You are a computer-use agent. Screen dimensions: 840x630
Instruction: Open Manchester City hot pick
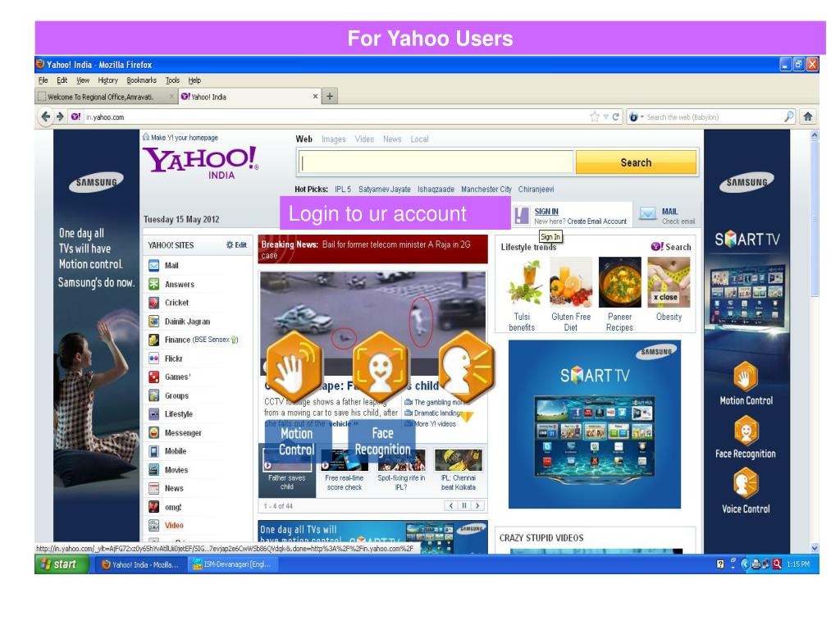coord(486,189)
